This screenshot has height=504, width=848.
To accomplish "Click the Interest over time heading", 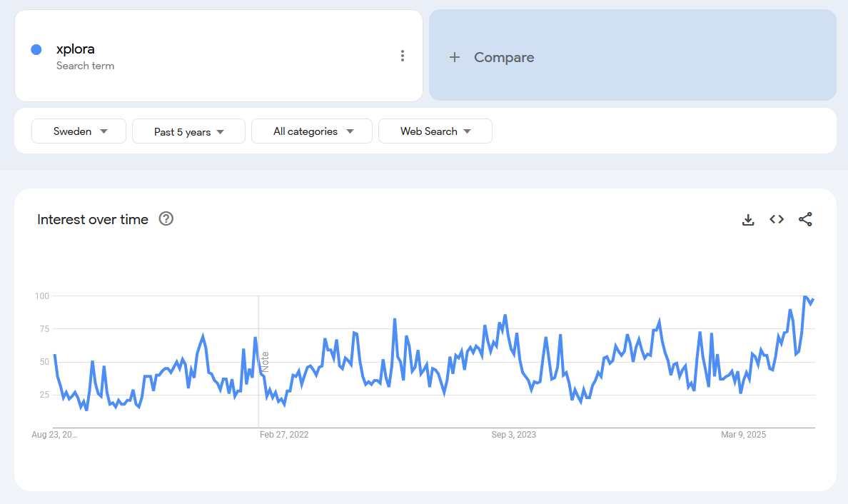I will click(x=93, y=220).
